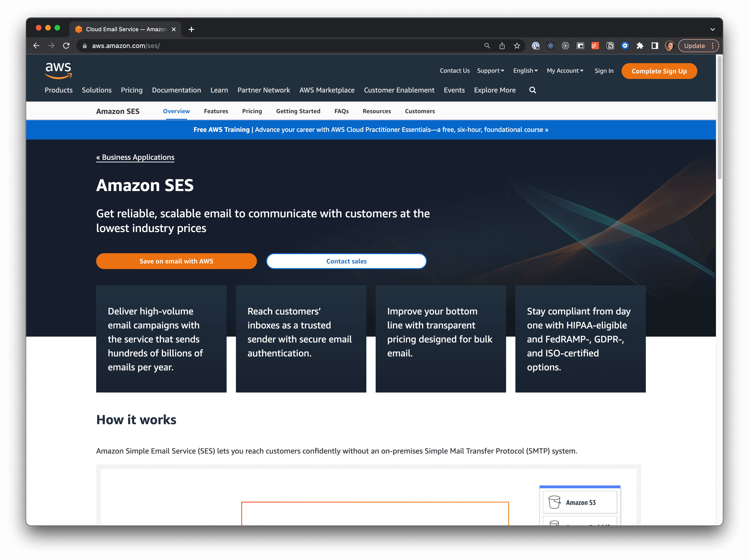Click the Deliver high-volume email campaigns card
Image resolution: width=749 pixels, height=560 pixels.
(161, 339)
